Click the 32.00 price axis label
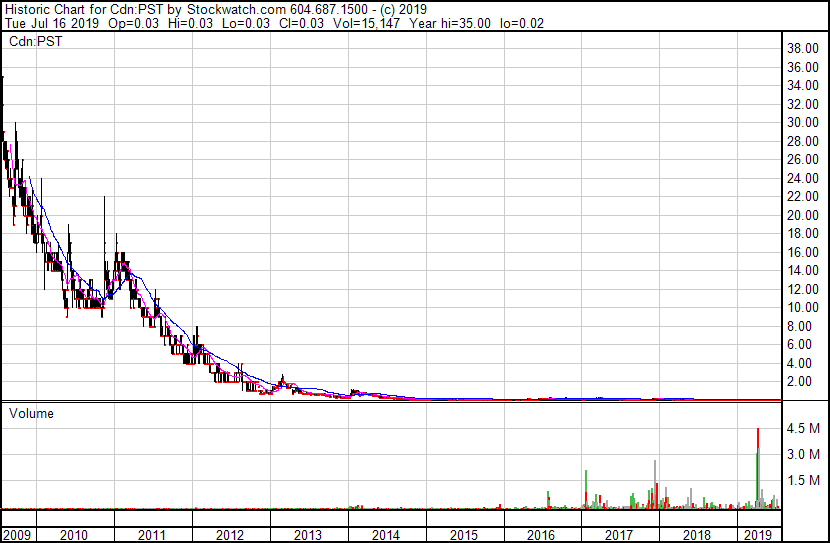This screenshot has width=830, height=543. [803, 104]
